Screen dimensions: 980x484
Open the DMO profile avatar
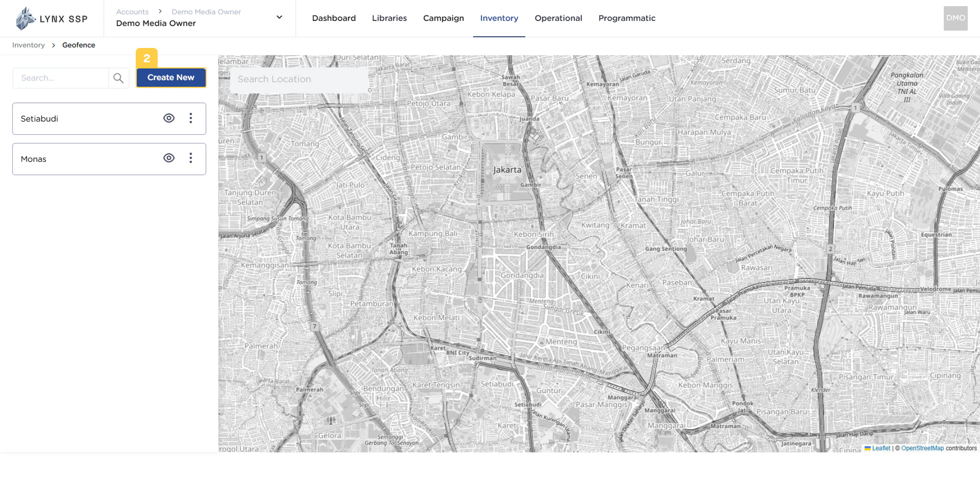coord(955,17)
